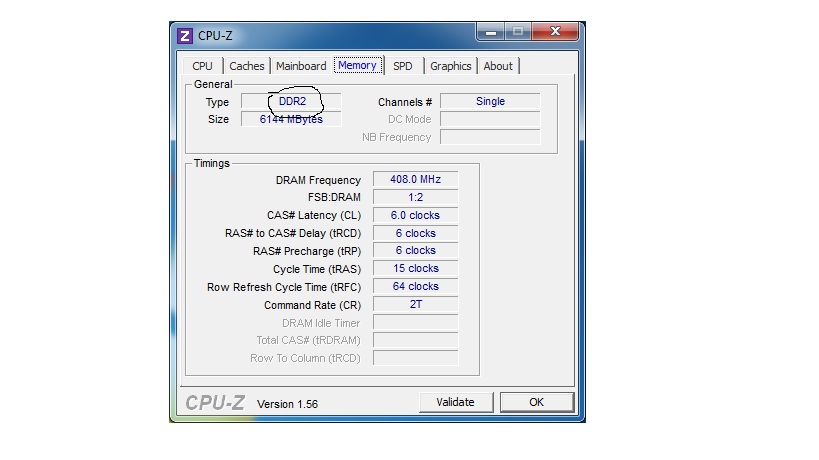Screen dimensions: 819x460
Task: Switch to the CPU tab
Action: 202,66
